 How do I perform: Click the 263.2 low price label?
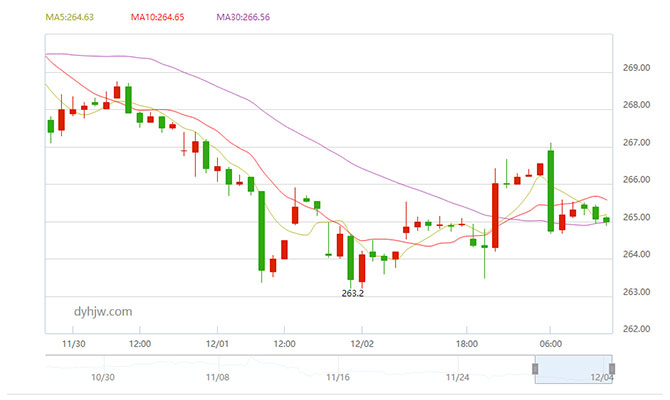(353, 294)
